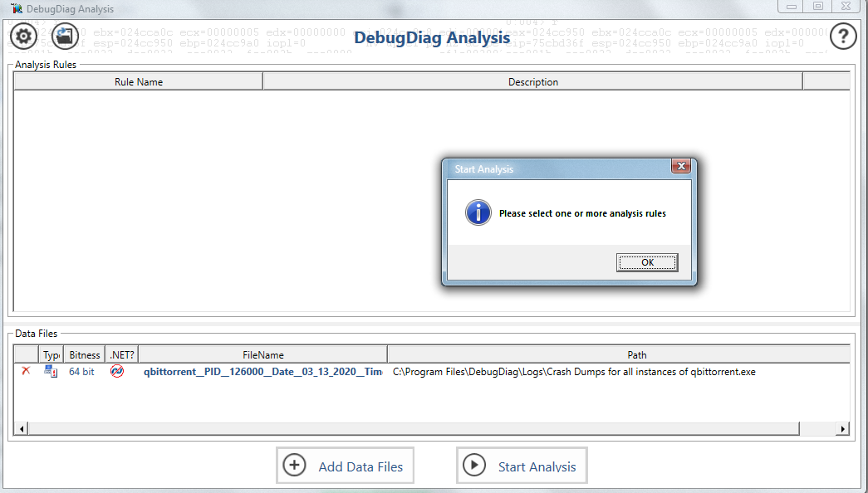Click the Path column header
Viewport: 868px width, 493px height.
[x=619, y=354]
